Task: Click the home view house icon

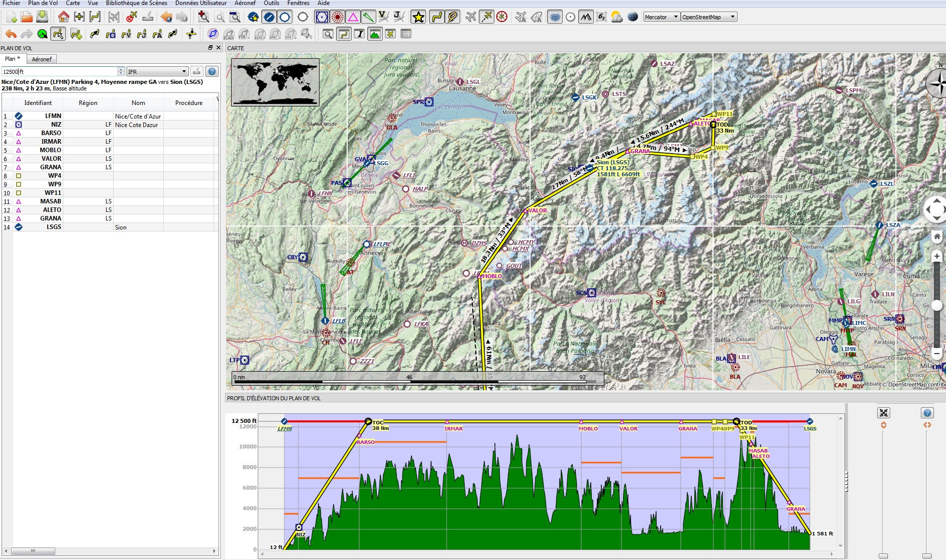Action: [63, 17]
